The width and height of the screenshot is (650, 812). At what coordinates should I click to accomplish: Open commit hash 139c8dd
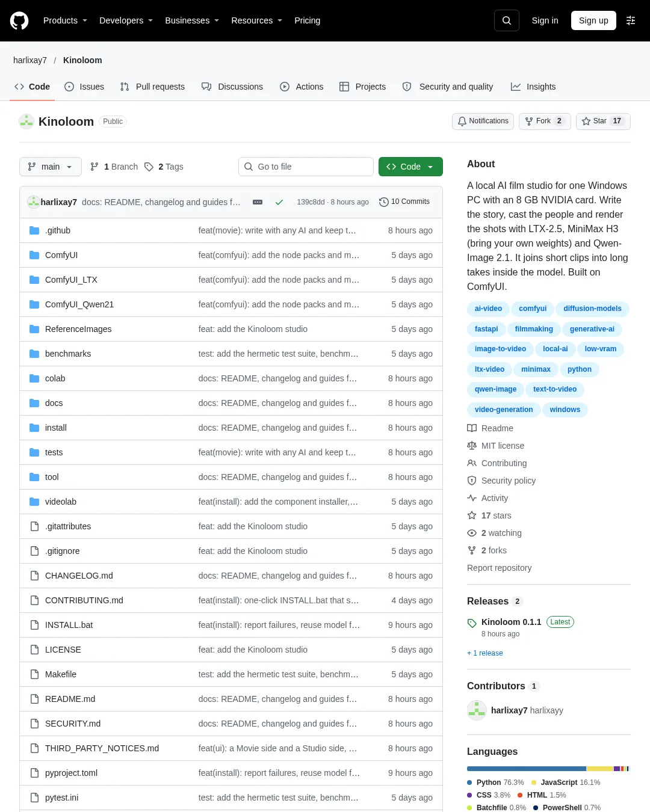click(311, 202)
